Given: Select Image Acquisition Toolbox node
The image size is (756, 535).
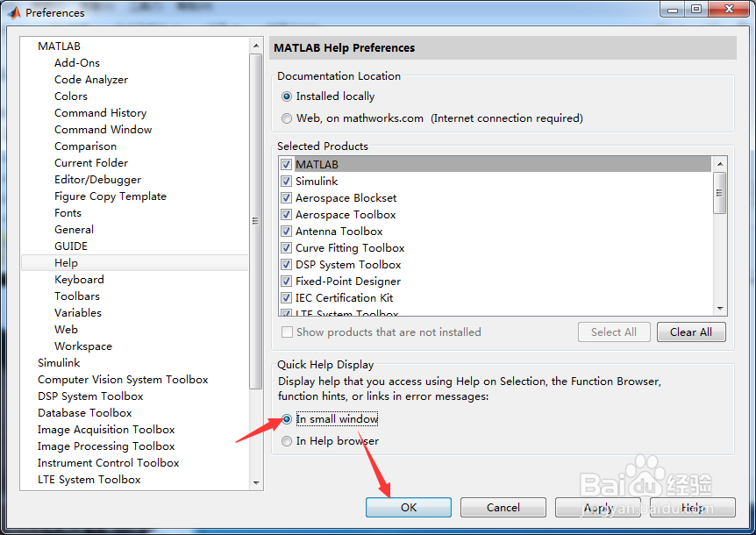Looking at the screenshot, I should pos(106,430).
